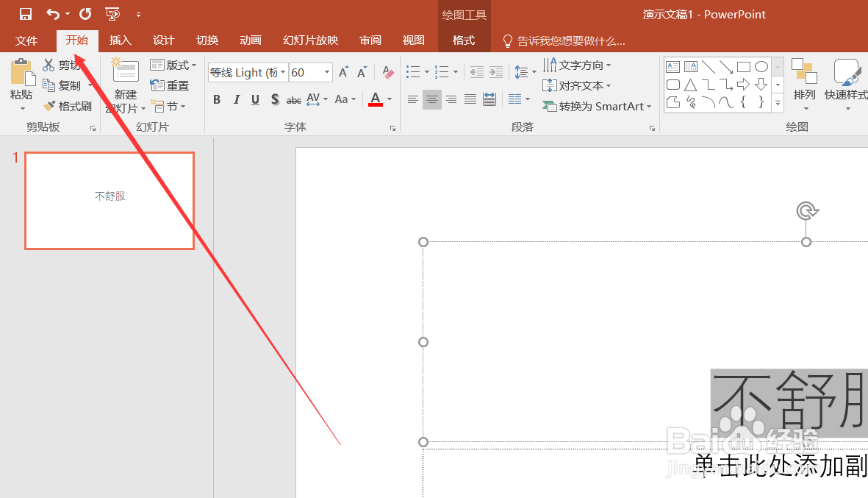The width and height of the screenshot is (868, 498).
Task: Justify paragraph text icon
Action: coord(470,99)
